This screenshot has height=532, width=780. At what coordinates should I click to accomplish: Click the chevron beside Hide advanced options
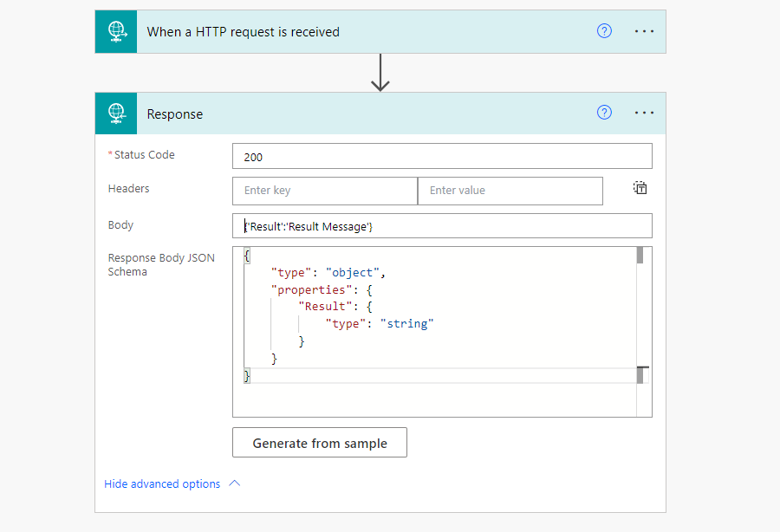(235, 483)
